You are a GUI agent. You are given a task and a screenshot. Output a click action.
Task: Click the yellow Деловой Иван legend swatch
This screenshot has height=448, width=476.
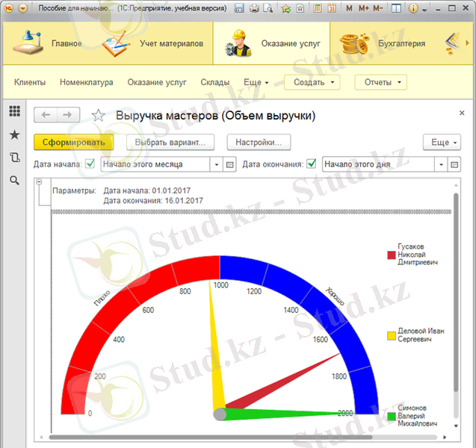[392, 336]
